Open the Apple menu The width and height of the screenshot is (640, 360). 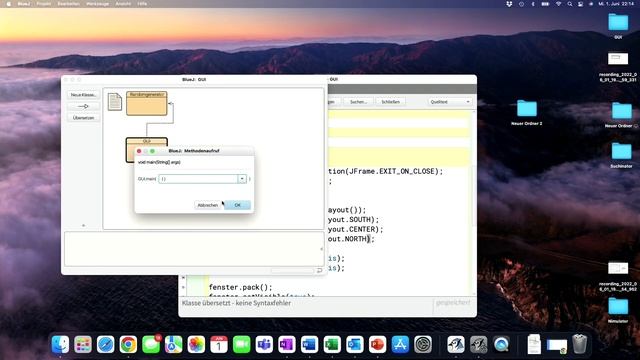9,4
